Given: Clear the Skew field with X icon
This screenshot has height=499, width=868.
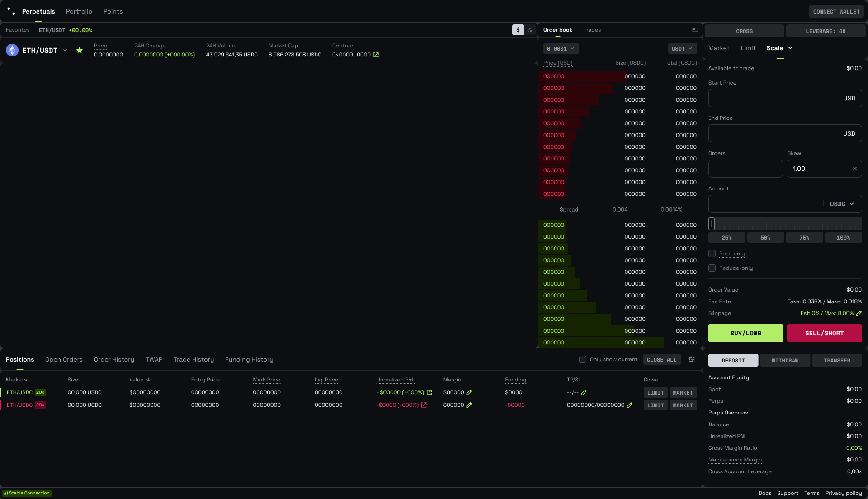Looking at the screenshot, I should (x=855, y=169).
